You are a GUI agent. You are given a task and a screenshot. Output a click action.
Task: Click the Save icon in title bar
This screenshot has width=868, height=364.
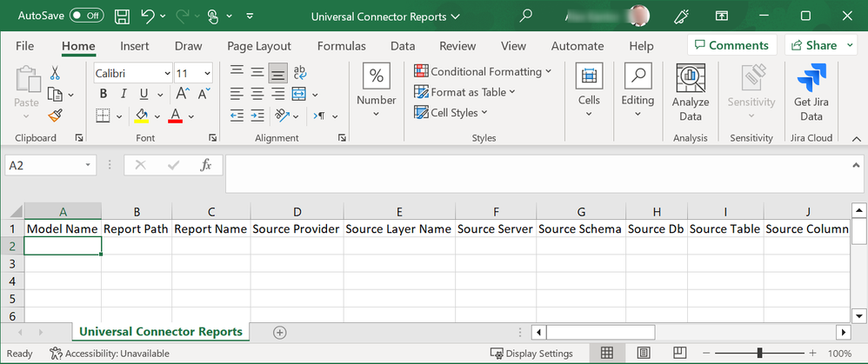122,16
